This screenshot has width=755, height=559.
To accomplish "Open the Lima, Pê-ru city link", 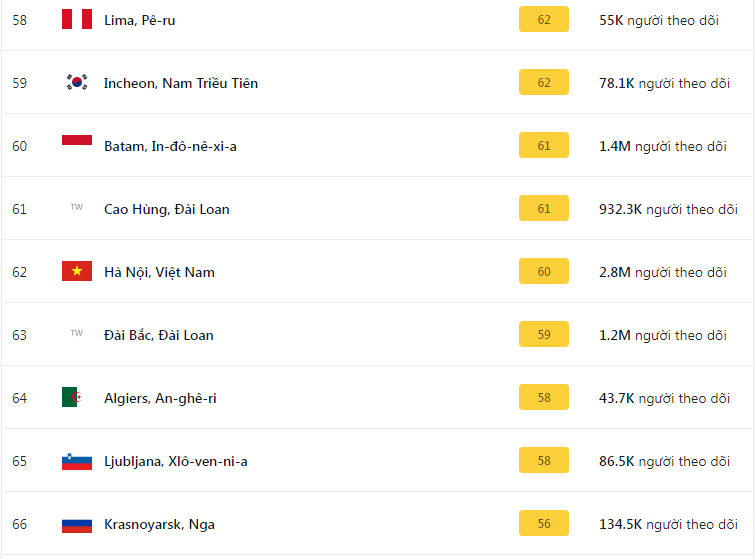I will (x=139, y=20).
